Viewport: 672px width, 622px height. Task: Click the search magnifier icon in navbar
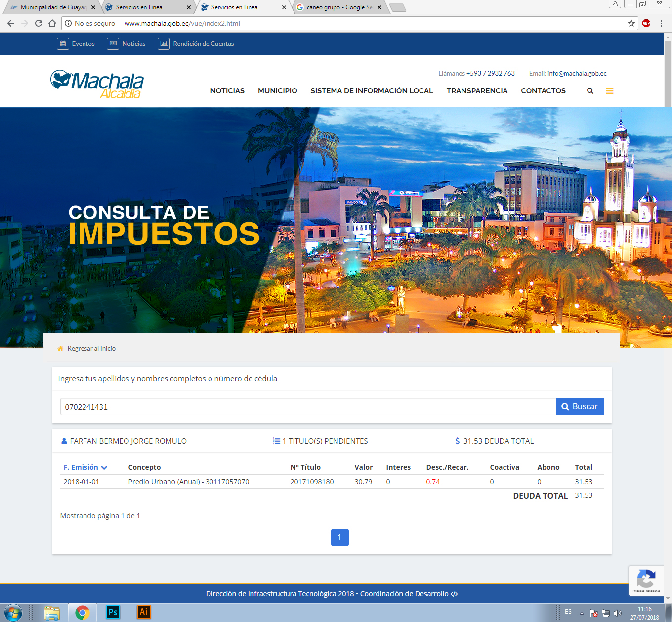coord(590,91)
